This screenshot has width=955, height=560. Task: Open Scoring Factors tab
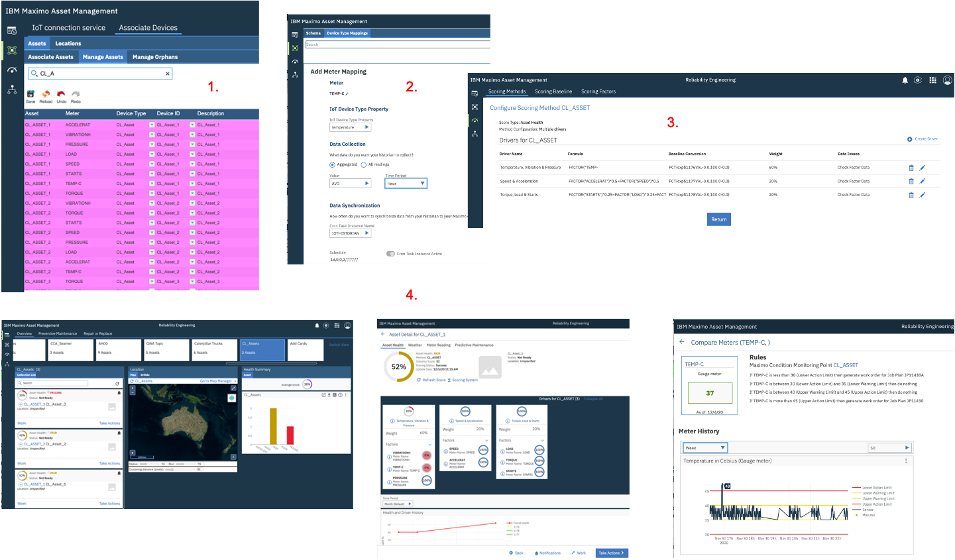click(x=598, y=91)
